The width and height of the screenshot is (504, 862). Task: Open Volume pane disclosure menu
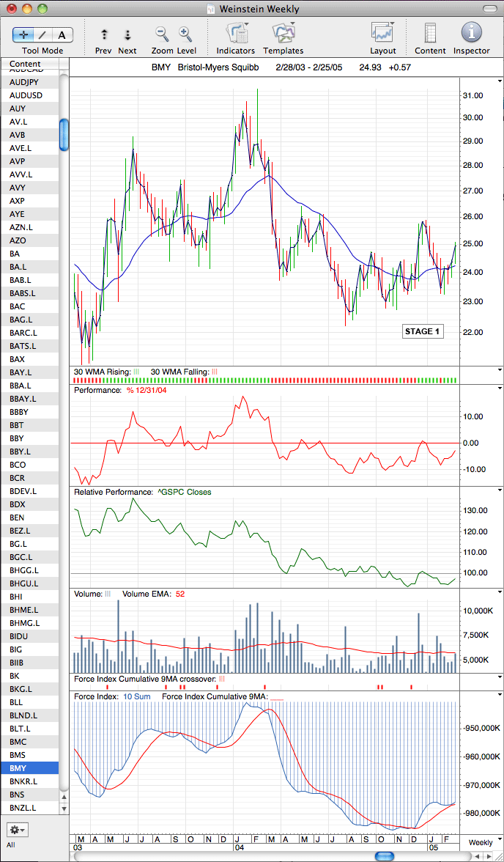point(500,592)
